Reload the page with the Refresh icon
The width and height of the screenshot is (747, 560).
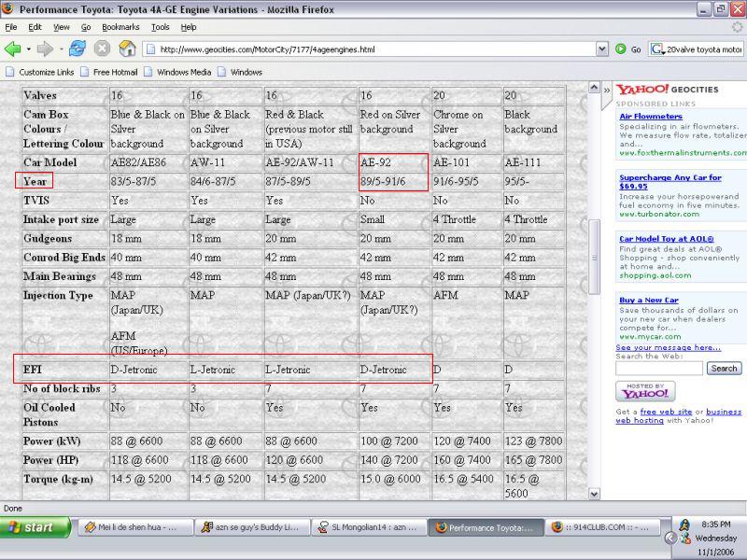[78, 49]
